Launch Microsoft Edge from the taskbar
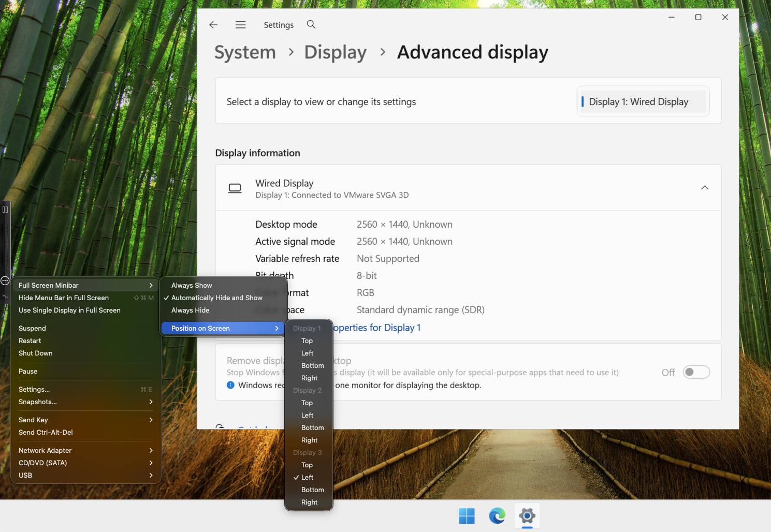771x532 pixels. pyautogui.click(x=497, y=516)
